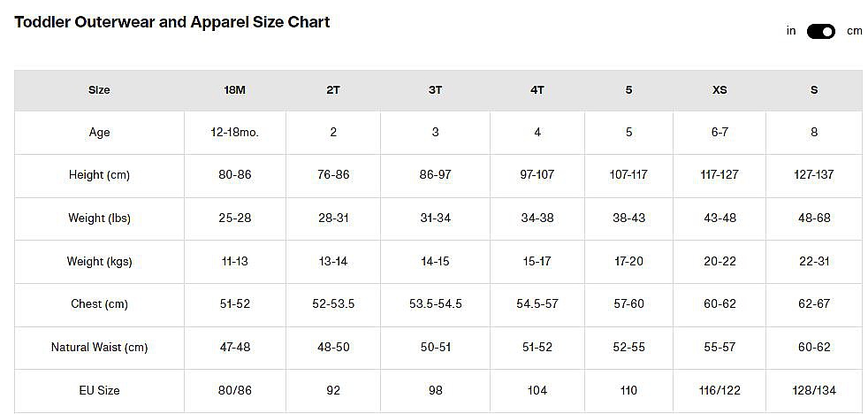Image resolution: width=868 pixels, height=414 pixels.
Task: Select the 53.5-54.5 chest measurement cell
Action: 435,304
